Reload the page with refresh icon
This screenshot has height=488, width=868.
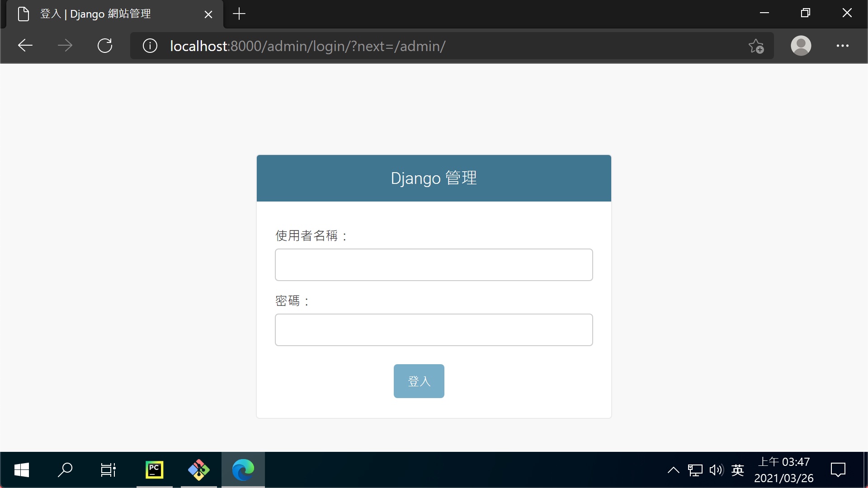point(105,46)
